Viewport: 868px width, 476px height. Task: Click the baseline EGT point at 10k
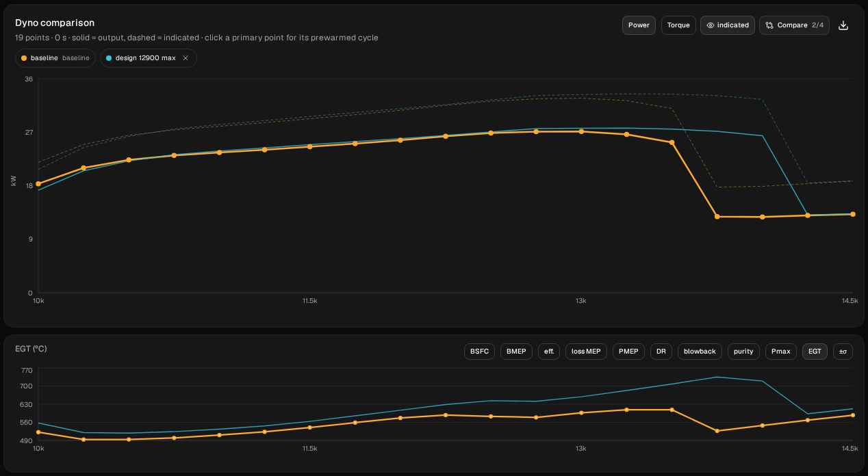click(38, 432)
